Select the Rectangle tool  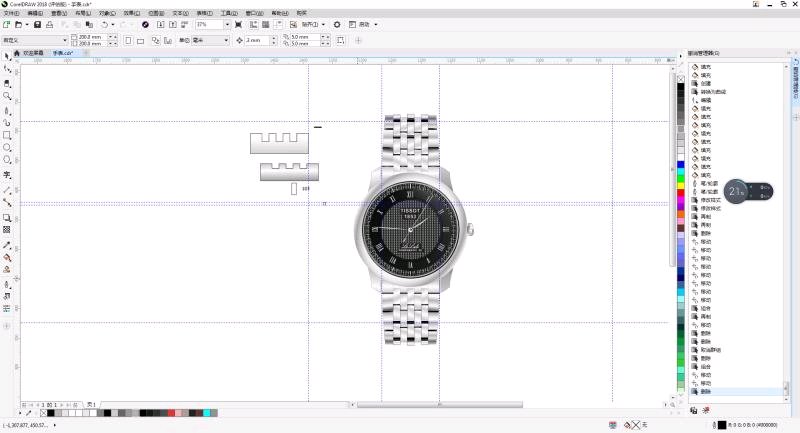7,135
